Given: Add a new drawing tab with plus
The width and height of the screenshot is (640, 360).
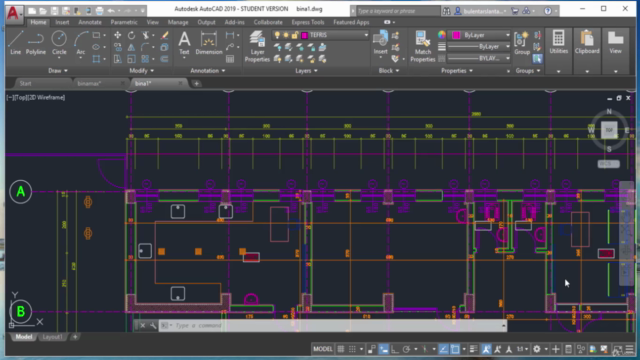Looking at the screenshot, I should 196,84.
